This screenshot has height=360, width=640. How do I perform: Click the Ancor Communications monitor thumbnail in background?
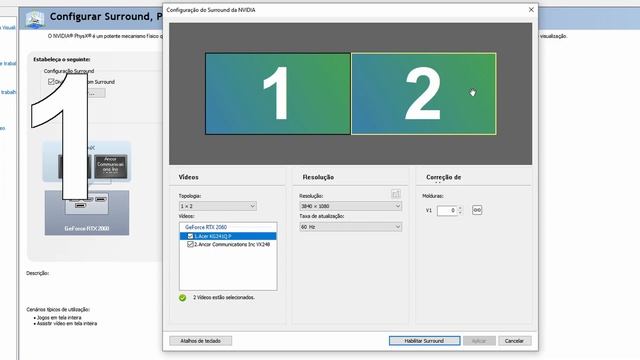click(111, 166)
